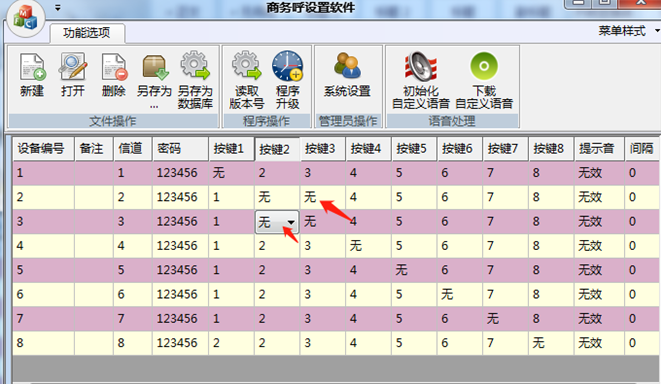Select the 密码 cell in row 5

click(x=180, y=270)
